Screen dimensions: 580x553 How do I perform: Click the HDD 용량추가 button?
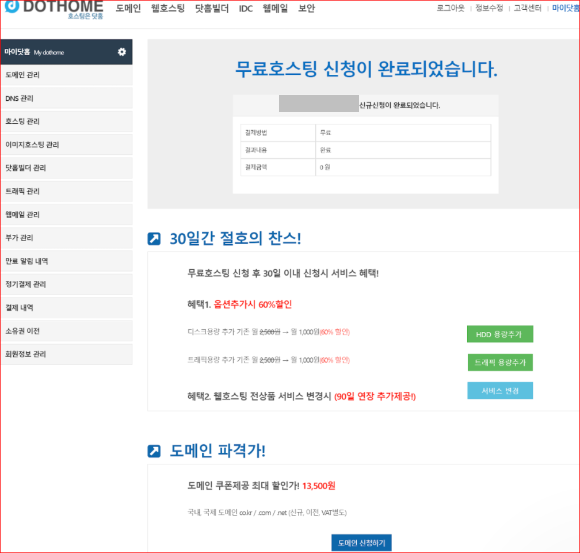(500, 334)
